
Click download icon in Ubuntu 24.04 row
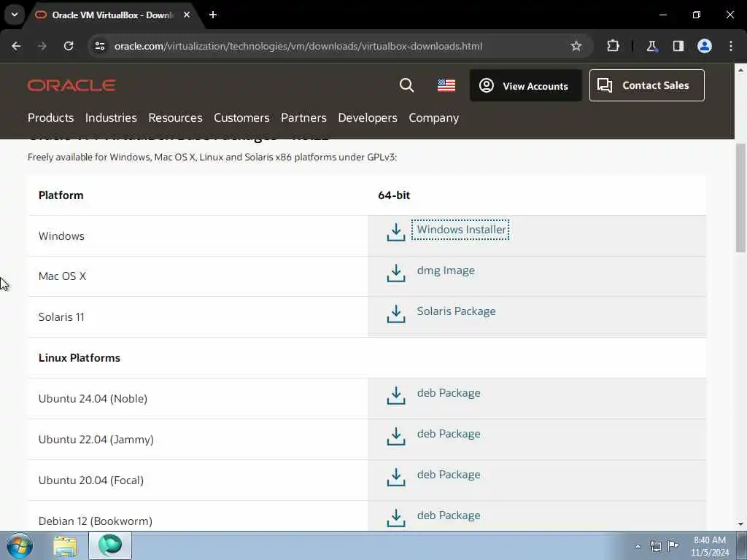pos(396,395)
